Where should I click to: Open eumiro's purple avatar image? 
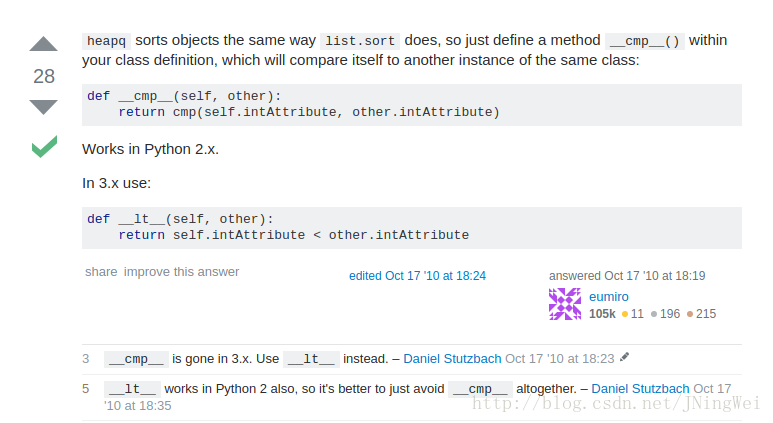pos(565,304)
